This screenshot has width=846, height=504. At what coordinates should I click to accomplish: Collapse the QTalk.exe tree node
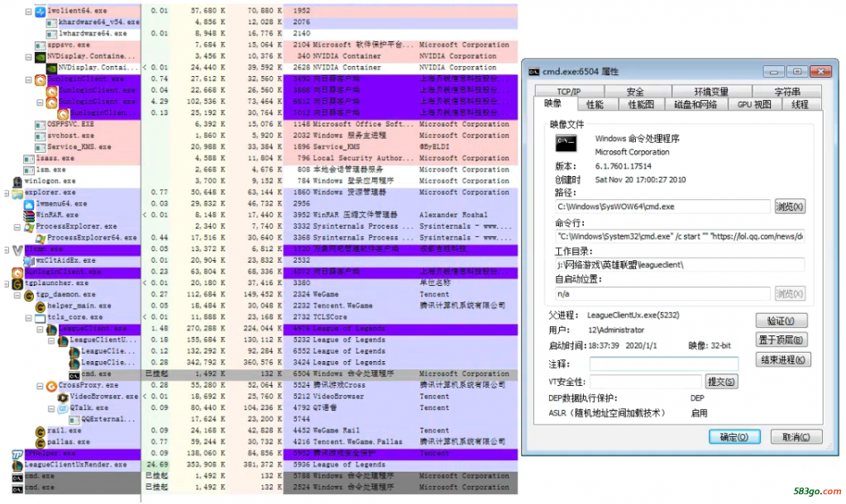pos(51,409)
